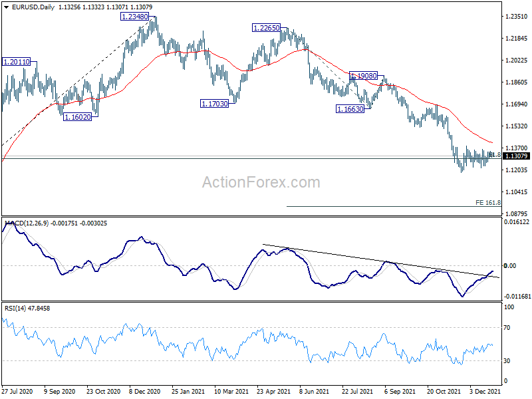532x399 pixels.
Task: Select the 1.17030 price label
Action: click(214, 104)
